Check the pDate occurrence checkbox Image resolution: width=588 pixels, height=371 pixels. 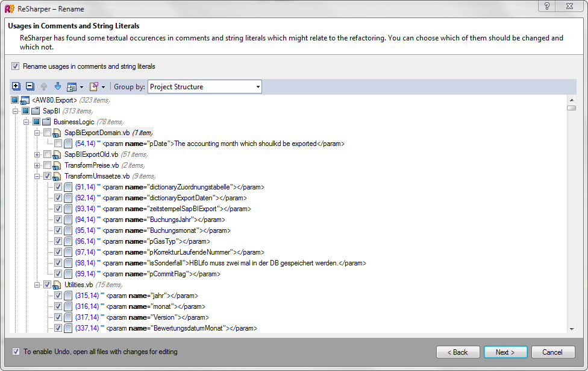pos(58,144)
